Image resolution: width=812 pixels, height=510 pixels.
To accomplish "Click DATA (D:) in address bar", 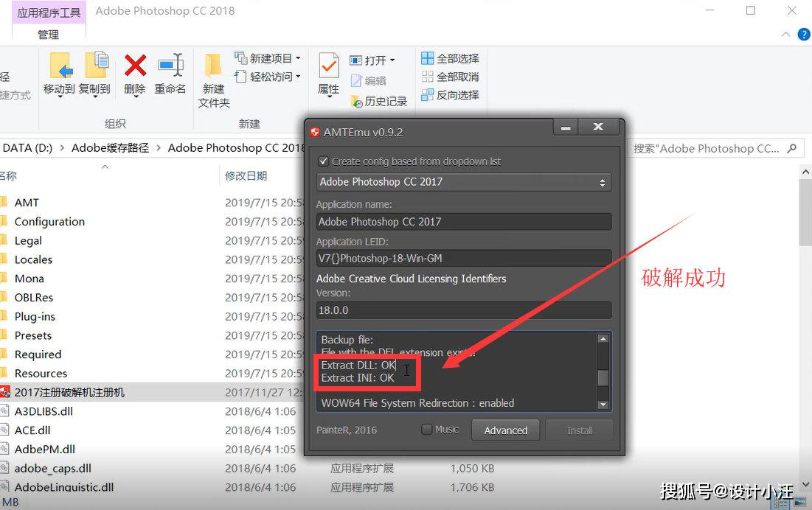I will (x=27, y=148).
